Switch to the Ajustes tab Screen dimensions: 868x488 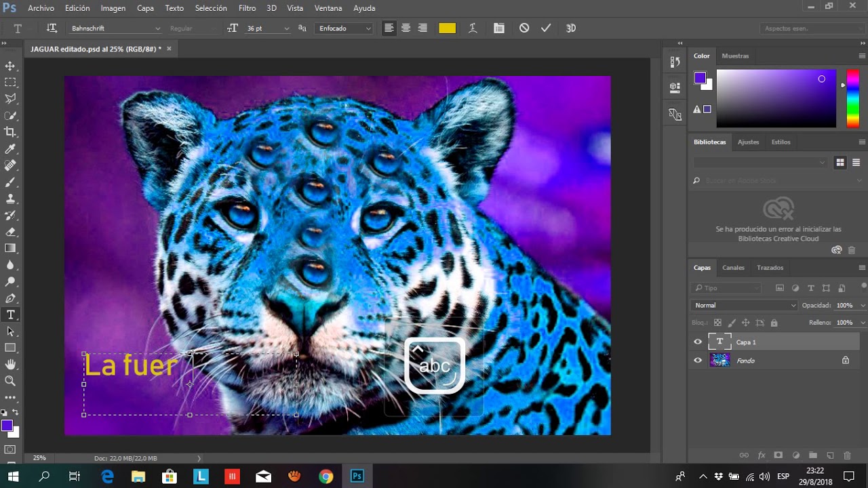click(x=748, y=142)
